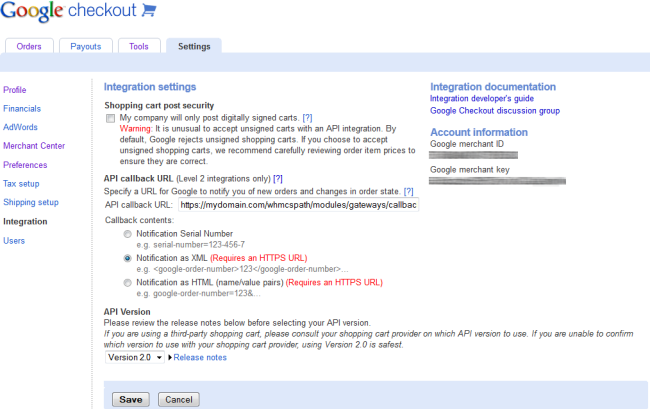Click the Integration documentation heading
The image size is (650, 409).
tap(493, 87)
